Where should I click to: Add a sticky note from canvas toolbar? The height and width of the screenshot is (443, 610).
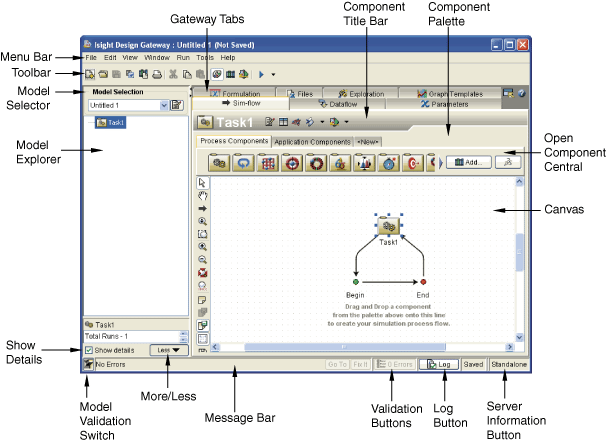202,300
